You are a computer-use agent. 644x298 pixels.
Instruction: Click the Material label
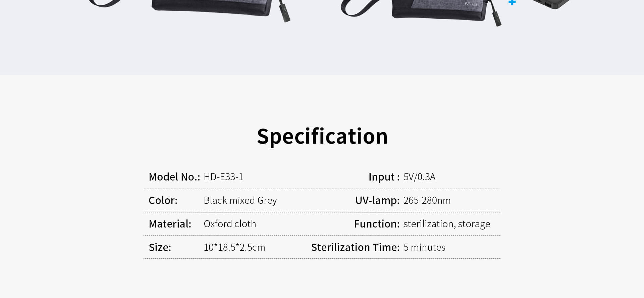point(170,224)
